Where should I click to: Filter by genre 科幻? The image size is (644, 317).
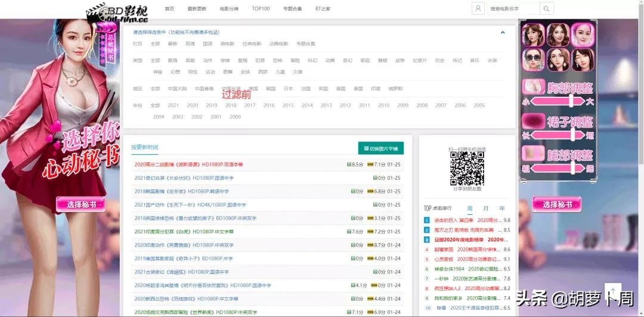coord(312,60)
